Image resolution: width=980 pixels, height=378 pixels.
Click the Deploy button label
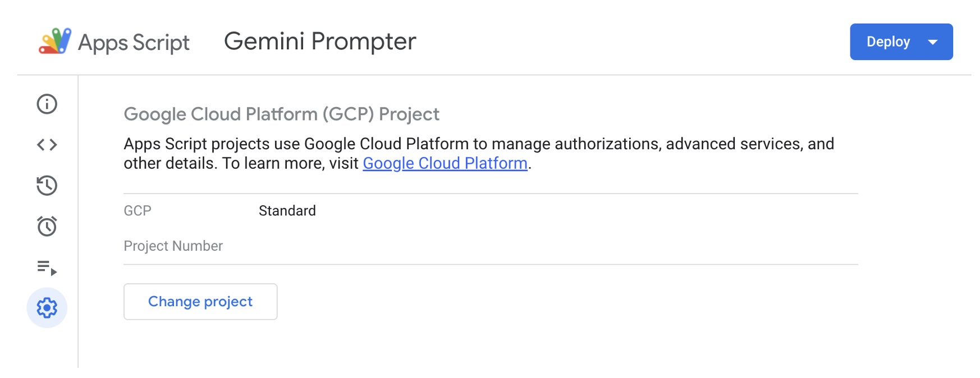point(888,42)
